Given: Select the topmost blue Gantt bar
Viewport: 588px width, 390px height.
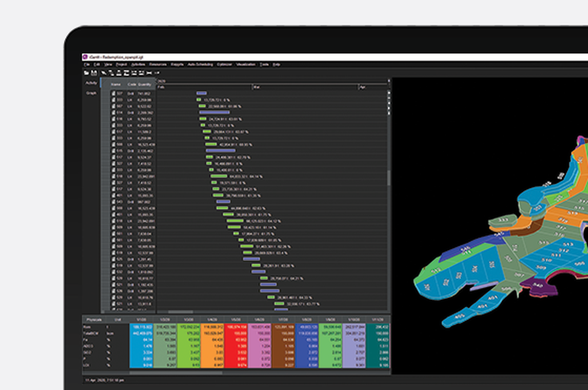Looking at the screenshot, I should point(202,93).
